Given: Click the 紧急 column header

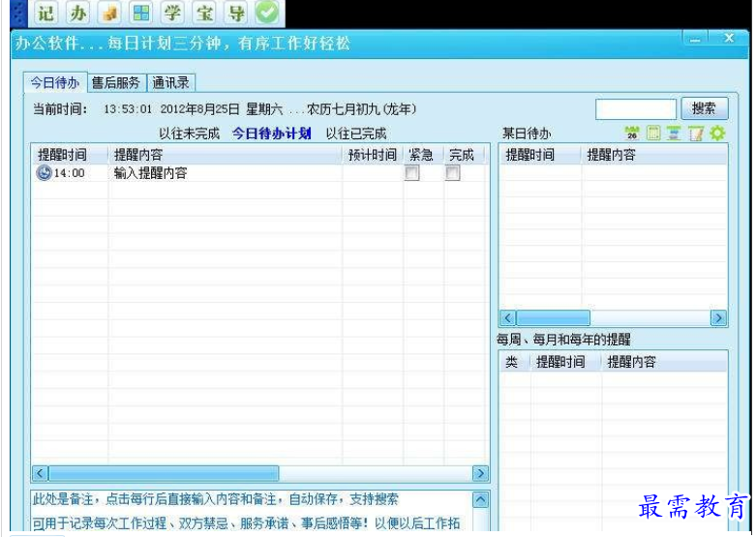Looking at the screenshot, I should [421, 155].
